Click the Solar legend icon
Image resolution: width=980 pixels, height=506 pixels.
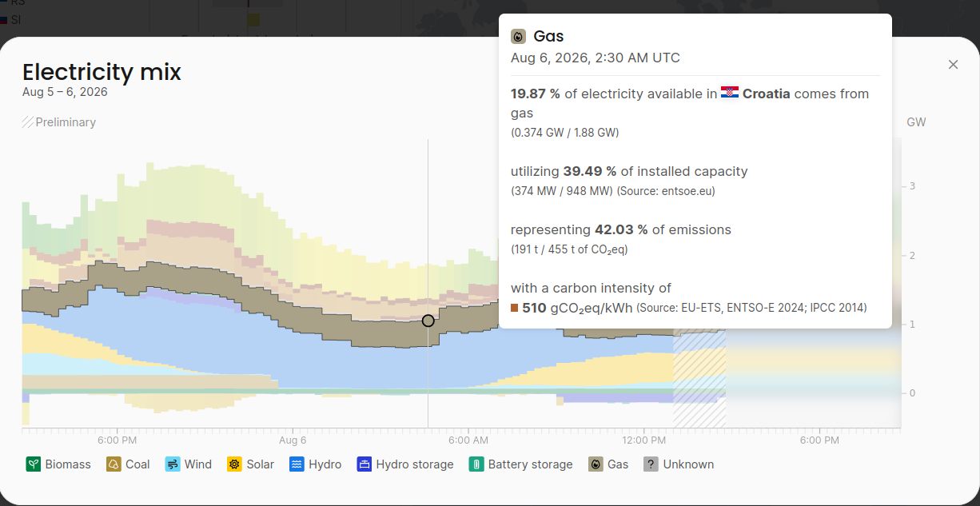[235, 464]
